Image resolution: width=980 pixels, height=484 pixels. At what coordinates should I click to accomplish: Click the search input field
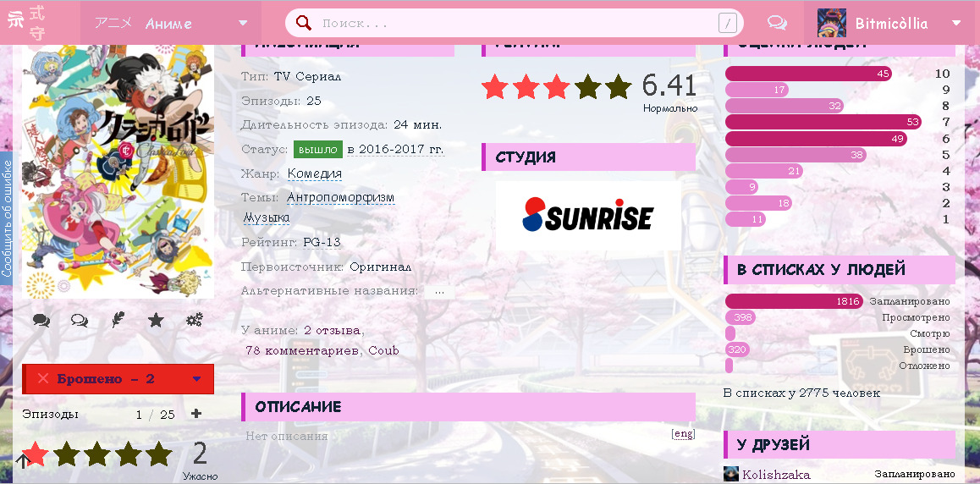(516, 24)
